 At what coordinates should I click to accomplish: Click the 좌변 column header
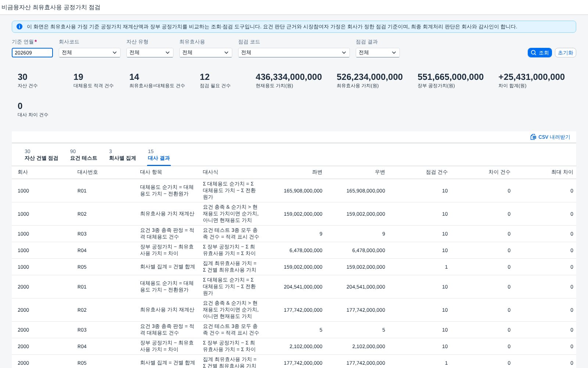(317, 172)
